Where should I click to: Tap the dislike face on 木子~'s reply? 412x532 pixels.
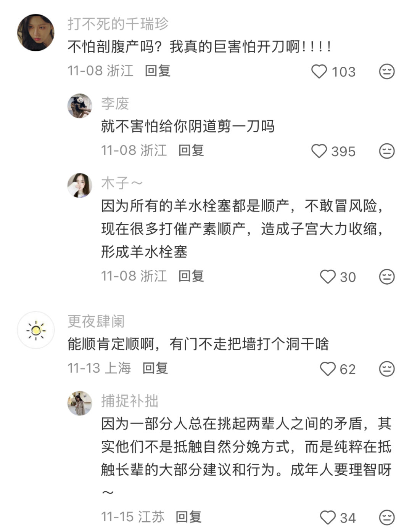tap(386, 277)
